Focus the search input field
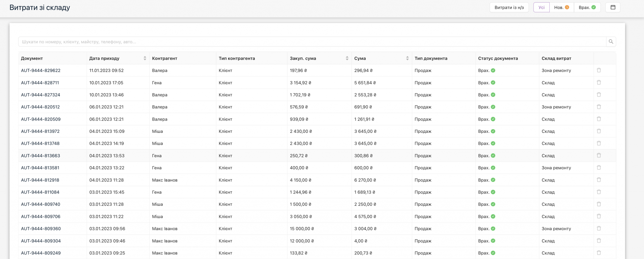Image resolution: width=644 pixels, height=259 pixels. tap(311, 42)
